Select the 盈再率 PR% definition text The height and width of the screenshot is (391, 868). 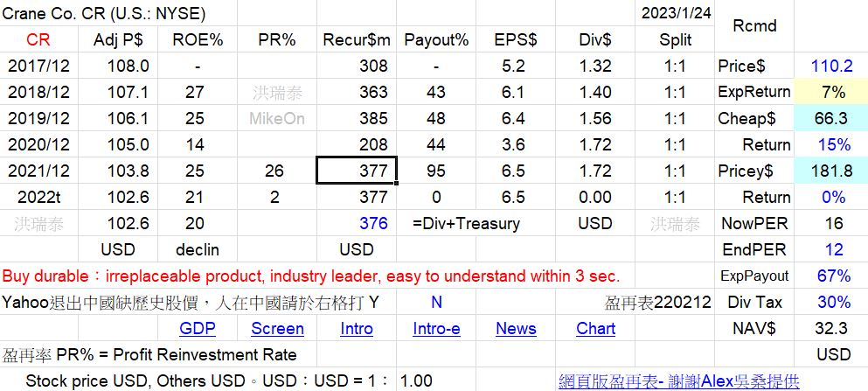(149, 354)
